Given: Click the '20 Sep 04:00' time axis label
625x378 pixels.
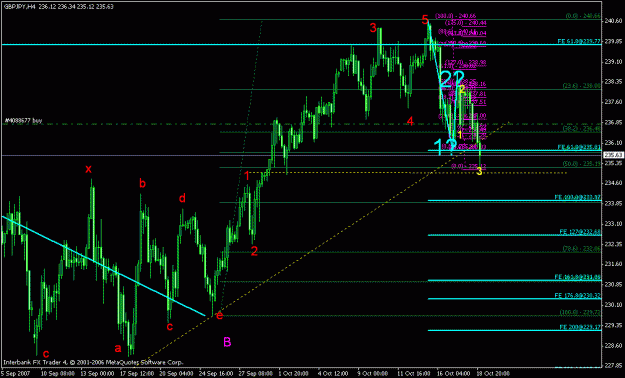Looking at the screenshot, I should click(x=176, y=374).
